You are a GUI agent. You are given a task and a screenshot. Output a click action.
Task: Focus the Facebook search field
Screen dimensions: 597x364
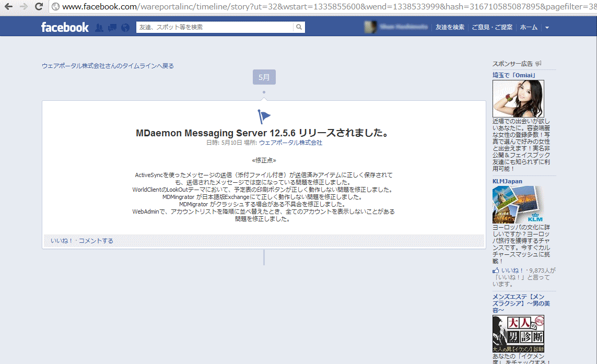[215, 27]
